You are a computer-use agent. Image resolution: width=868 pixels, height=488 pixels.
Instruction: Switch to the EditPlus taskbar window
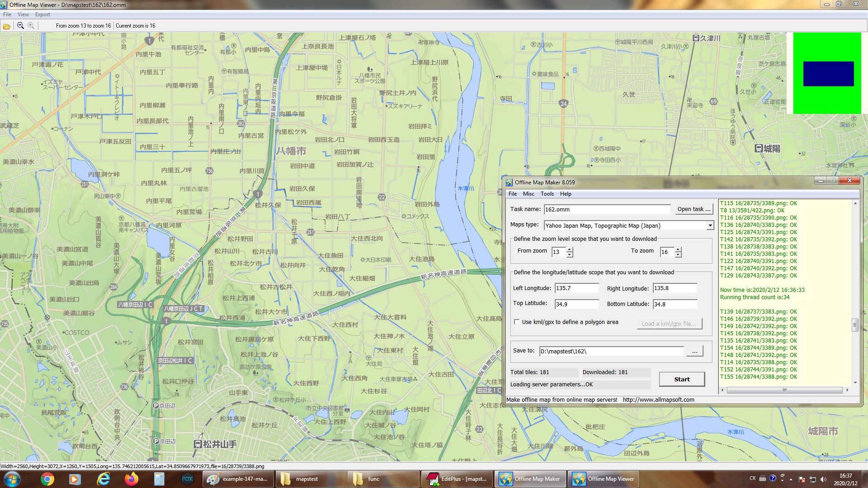[458, 479]
